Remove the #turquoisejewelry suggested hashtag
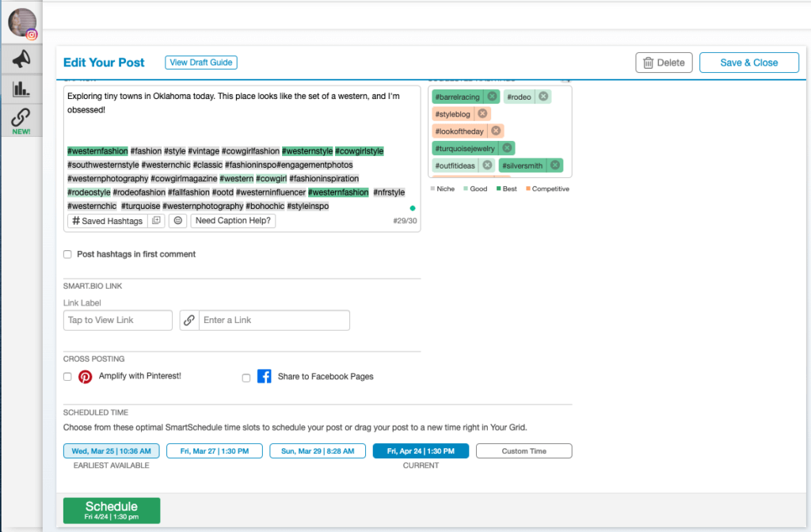This screenshot has width=811, height=532. (506, 148)
